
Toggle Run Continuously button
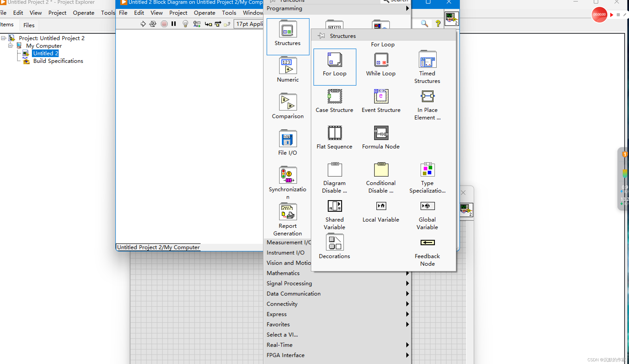point(152,24)
